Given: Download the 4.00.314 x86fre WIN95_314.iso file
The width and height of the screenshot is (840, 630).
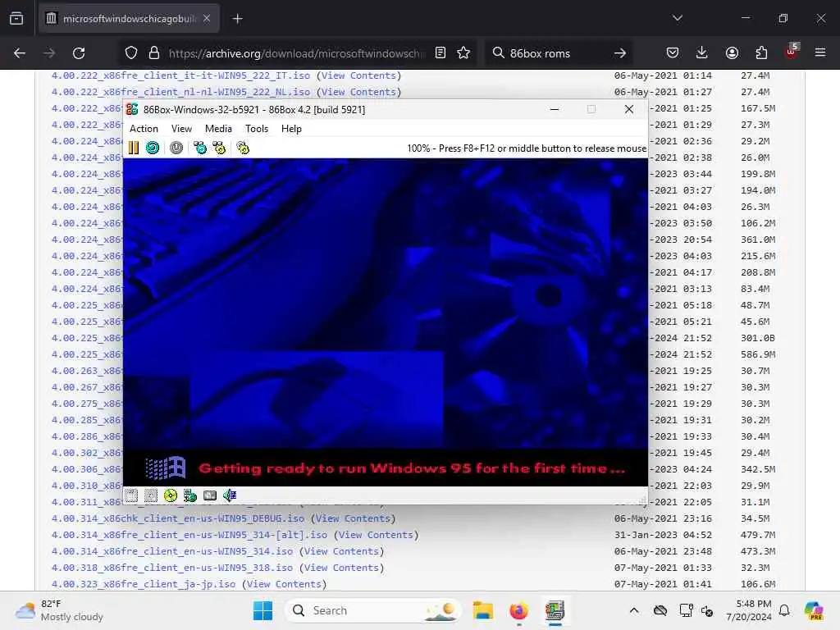Looking at the screenshot, I should click(x=172, y=551).
